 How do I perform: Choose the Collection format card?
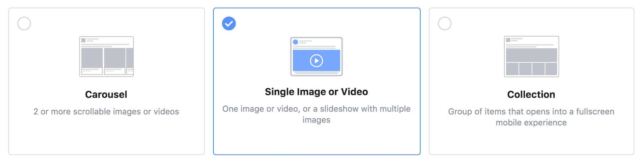pyautogui.click(x=531, y=81)
